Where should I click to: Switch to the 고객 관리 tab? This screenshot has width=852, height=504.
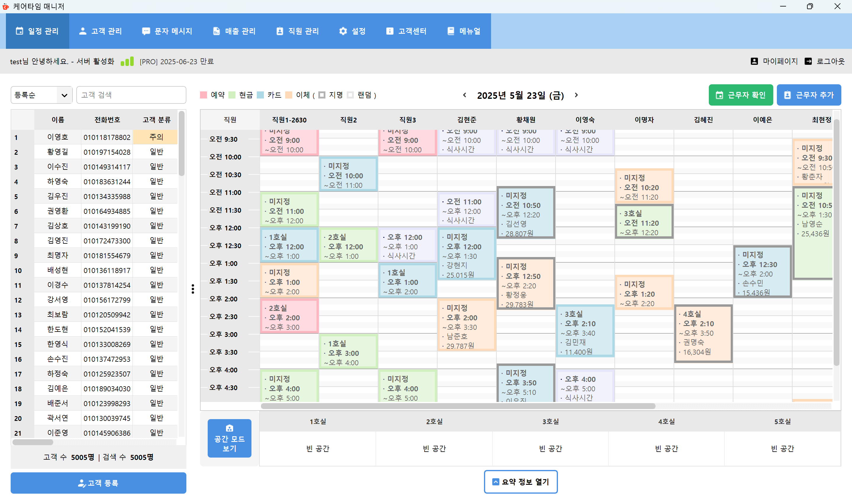[101, 31]
